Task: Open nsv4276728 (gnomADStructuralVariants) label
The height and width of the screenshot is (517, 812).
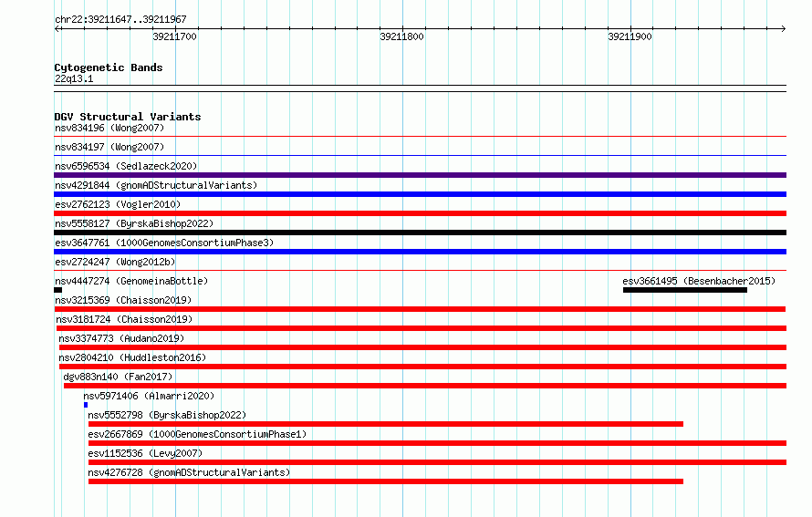Action: (189, 472)
